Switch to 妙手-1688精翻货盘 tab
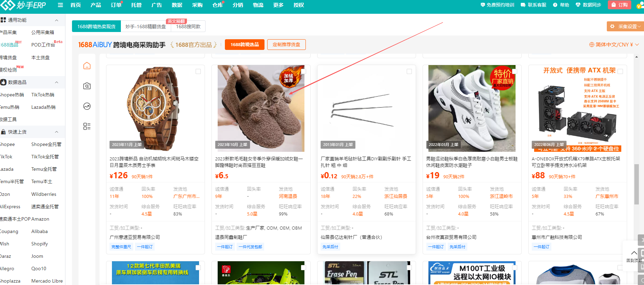 (146, 27)
